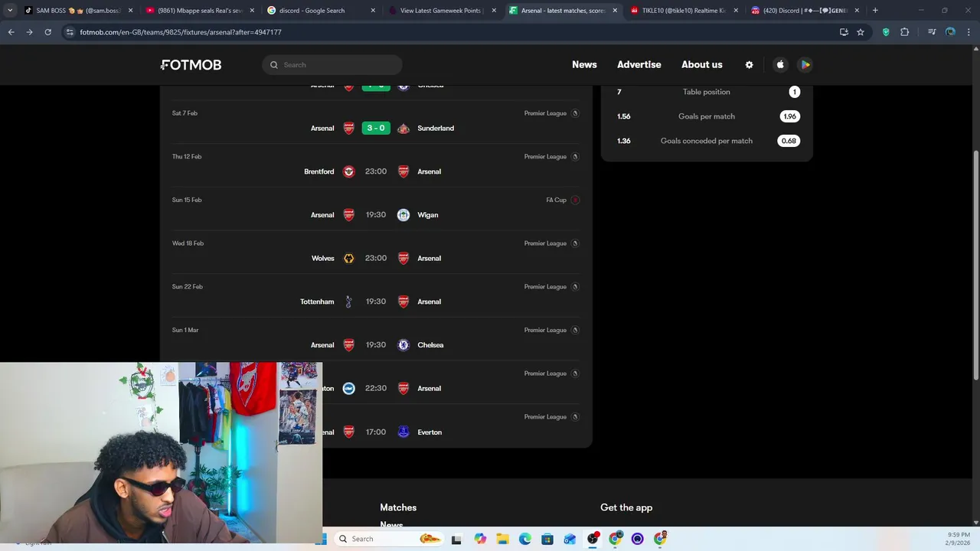This screenshot has width=980, height=551.
Task: Open a new browser tab with plus
Action: (875, 11)
